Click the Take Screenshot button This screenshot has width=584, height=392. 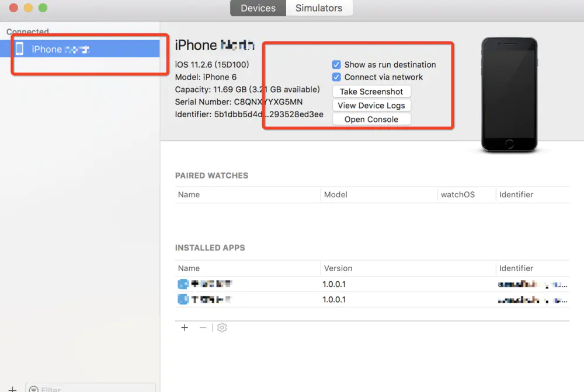(371, 92)
